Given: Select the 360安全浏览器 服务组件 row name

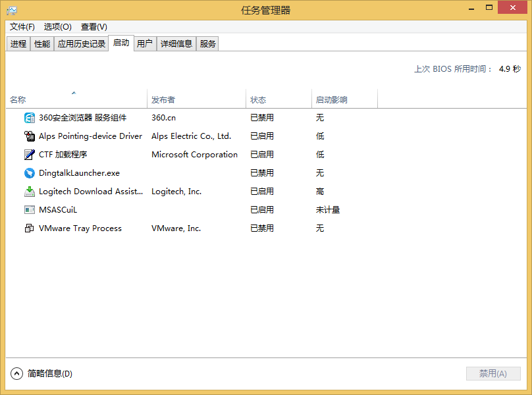Looking at the screenshot, I should click(x=83, y=118).
